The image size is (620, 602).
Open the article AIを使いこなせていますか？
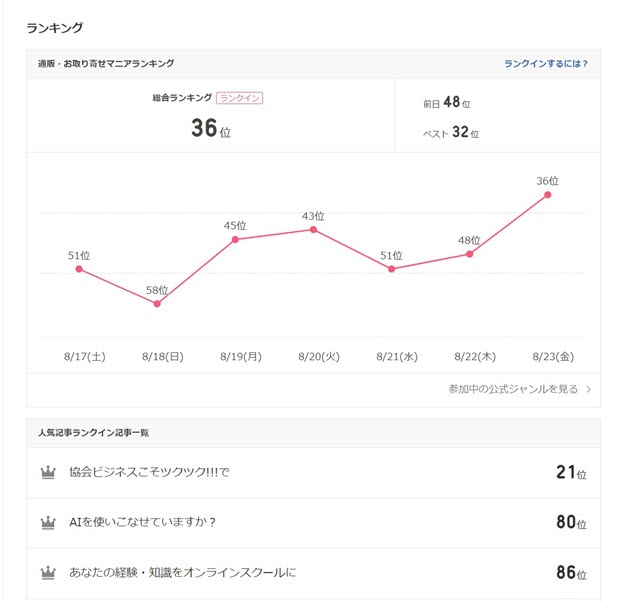point(143,523)
